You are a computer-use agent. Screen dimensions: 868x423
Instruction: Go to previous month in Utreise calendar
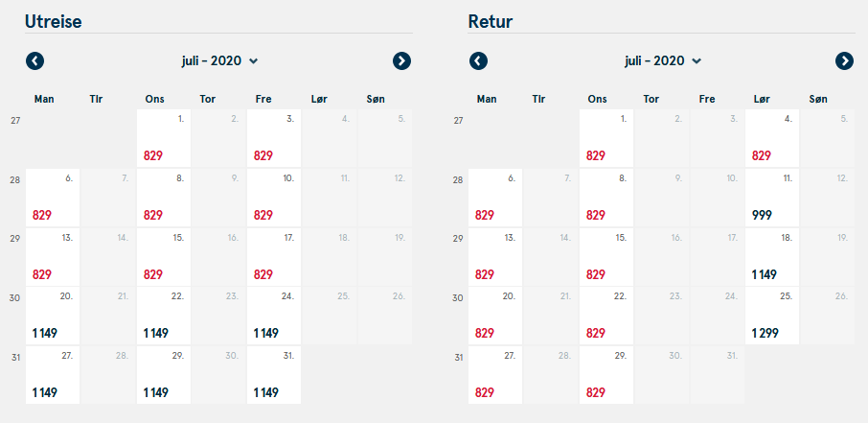[34, 61]
